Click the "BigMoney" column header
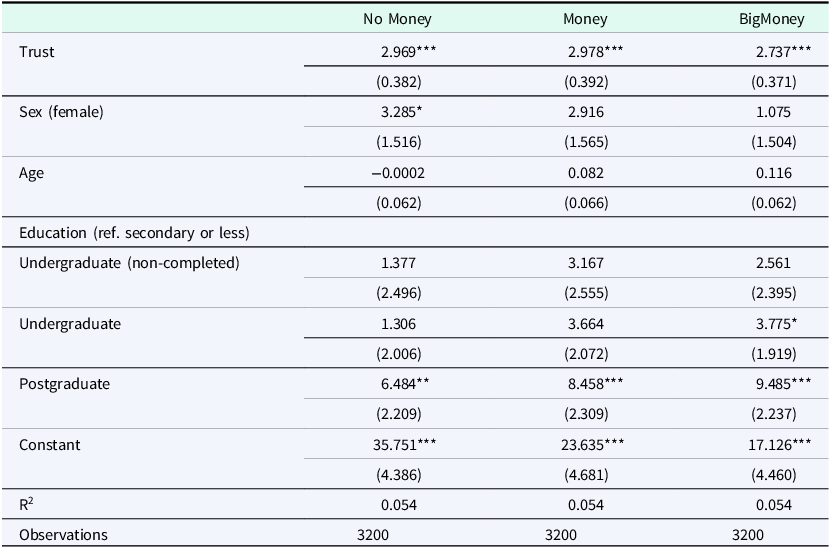 763,19
